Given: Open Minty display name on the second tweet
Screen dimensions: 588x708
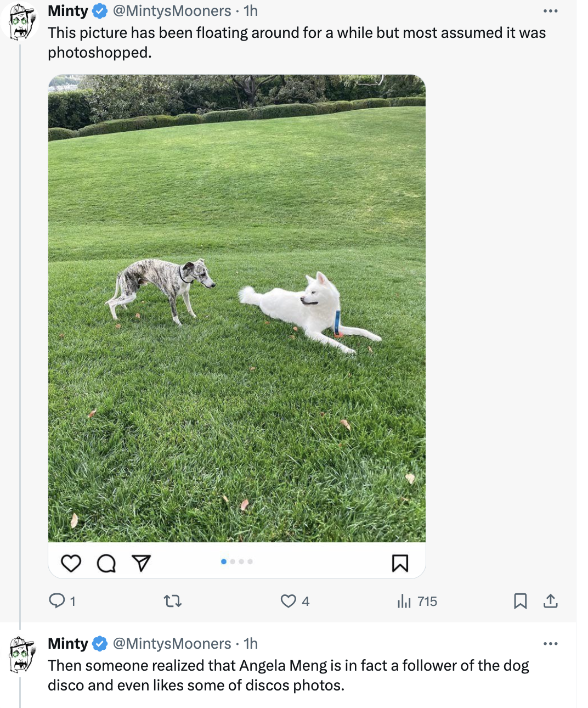Looking at the screenshot, I should point(68,643).
